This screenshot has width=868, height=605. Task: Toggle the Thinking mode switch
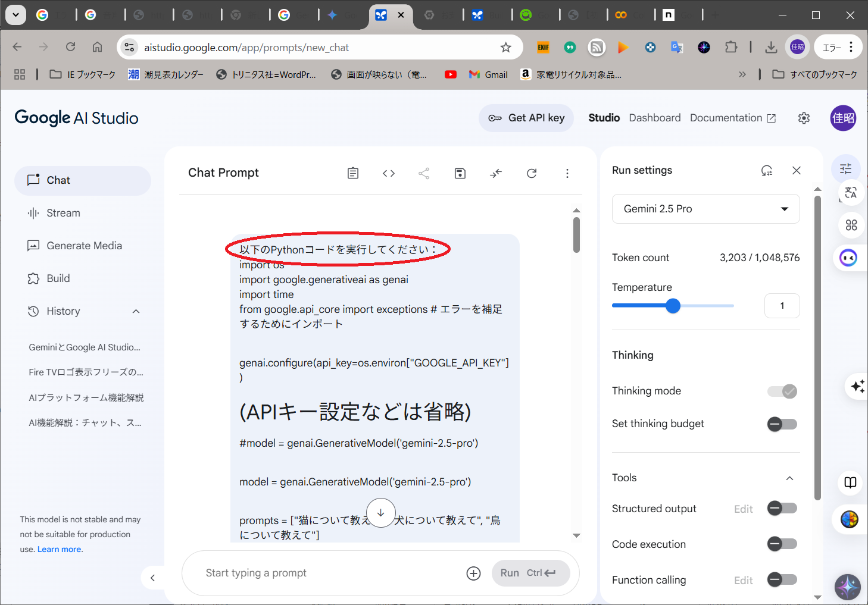[x=782, y=391]
